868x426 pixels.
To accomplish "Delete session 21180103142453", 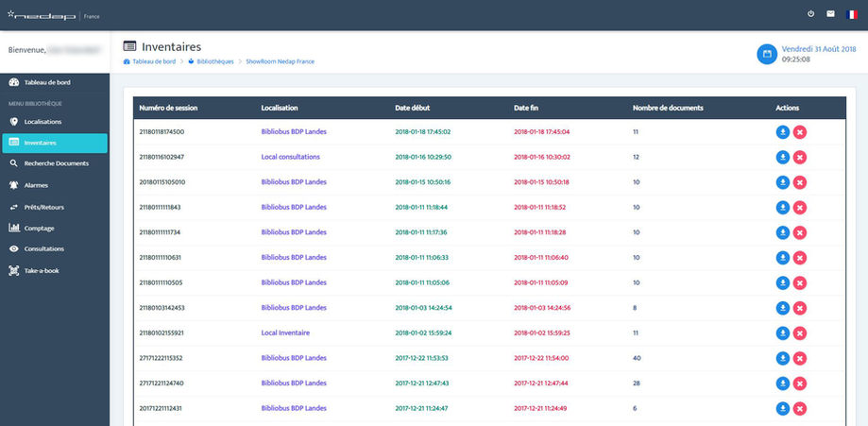I will pos(799,308).
